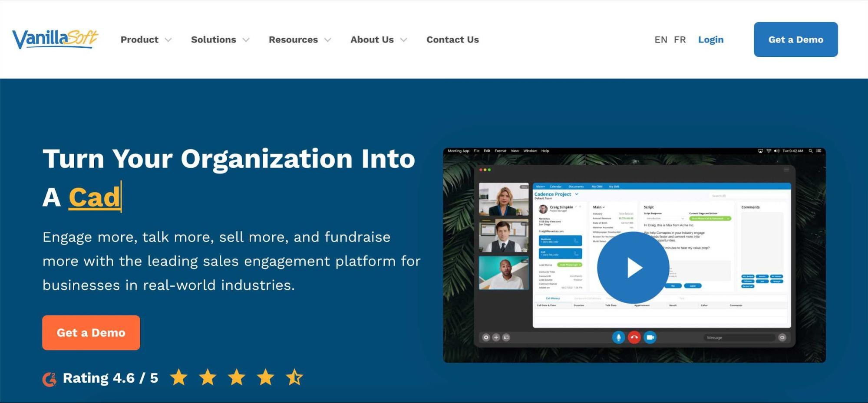Click the plus icon to add a participant
Viewport: 868px width, 403px height.
[x=496, y=337]
